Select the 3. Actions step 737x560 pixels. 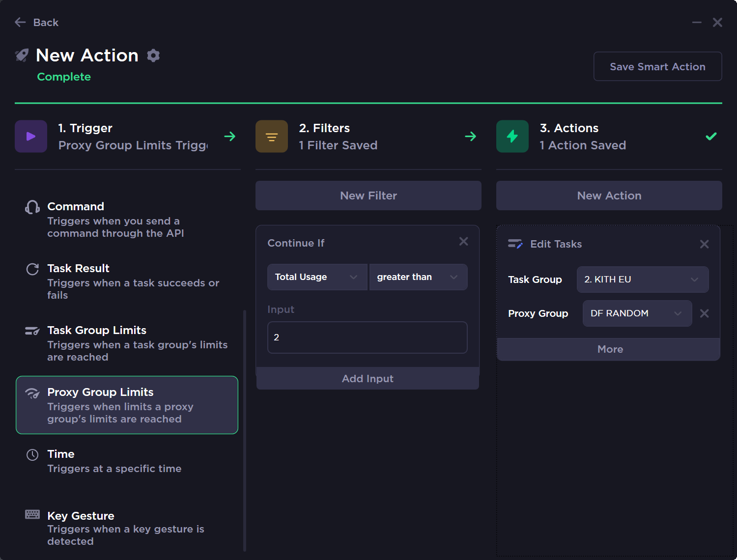pyautogui.click(x=609, y=137)
